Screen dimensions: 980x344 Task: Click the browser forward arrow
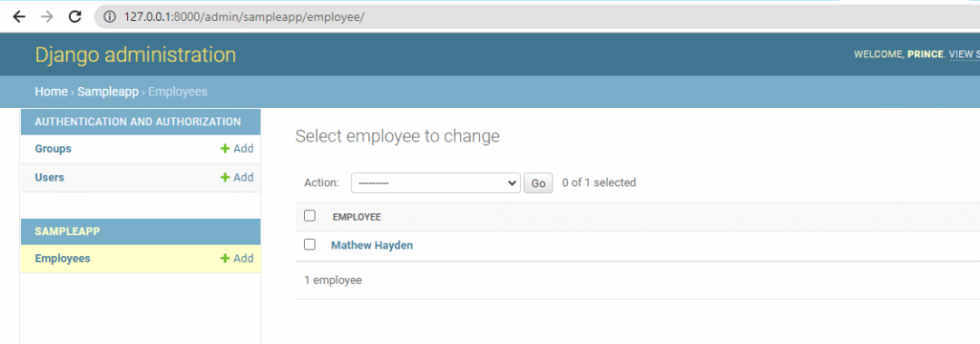click(47, 17)
